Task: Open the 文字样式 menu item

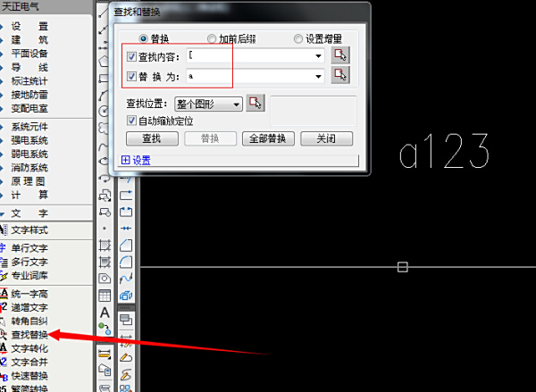Action: (x=29, y=230)
